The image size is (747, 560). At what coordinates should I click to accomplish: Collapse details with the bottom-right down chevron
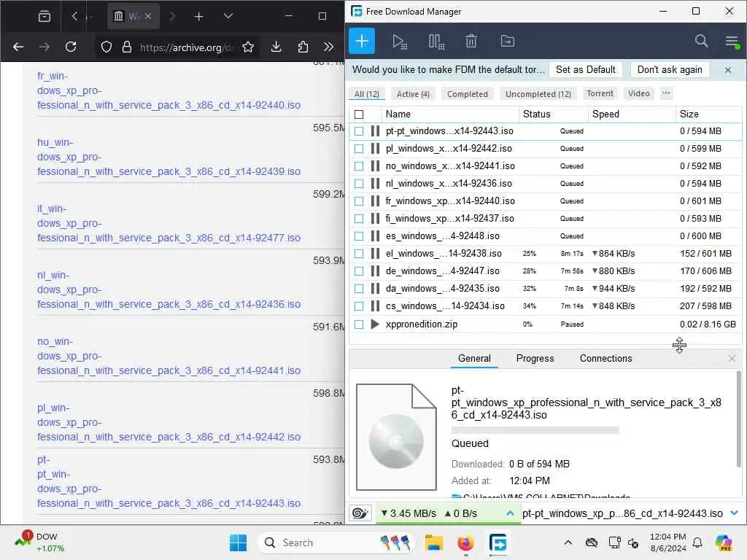(734, 513)
